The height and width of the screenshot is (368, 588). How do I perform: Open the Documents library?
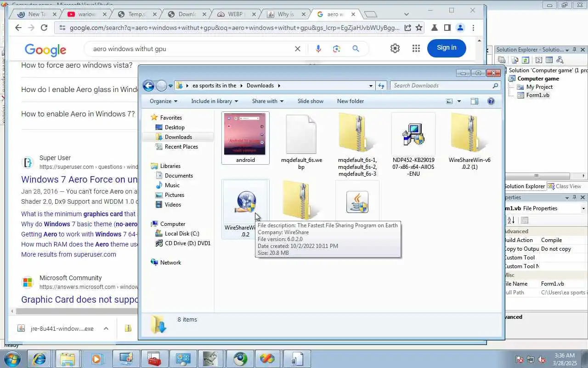(179, 176)
